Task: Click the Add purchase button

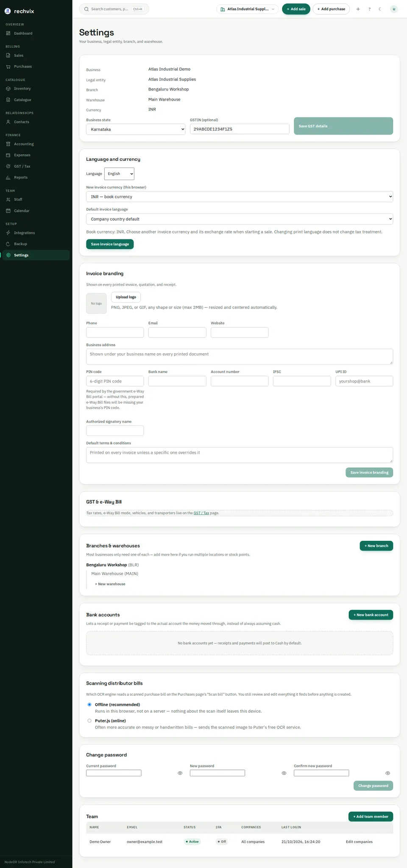Action: (331, 9)
